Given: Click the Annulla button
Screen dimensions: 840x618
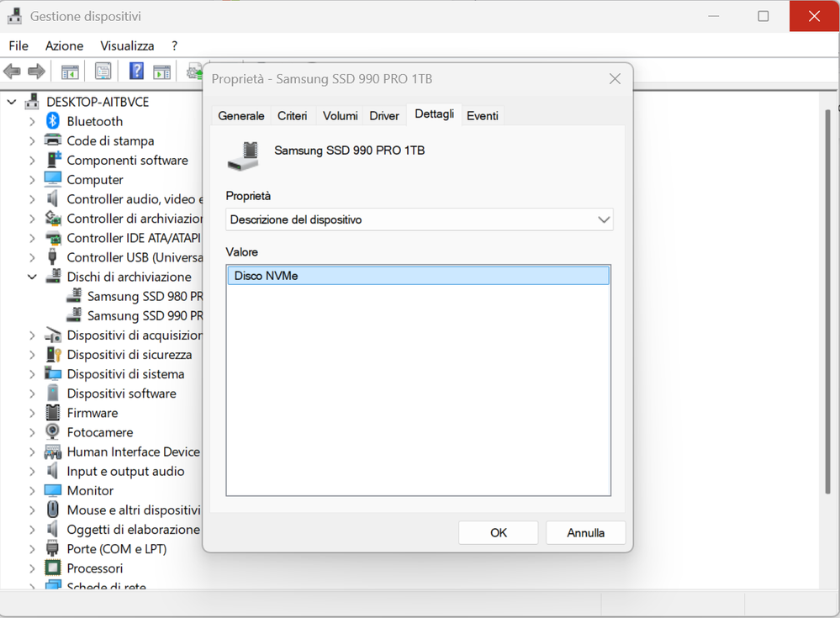Looking at the screenshot, I should point(585,533).
